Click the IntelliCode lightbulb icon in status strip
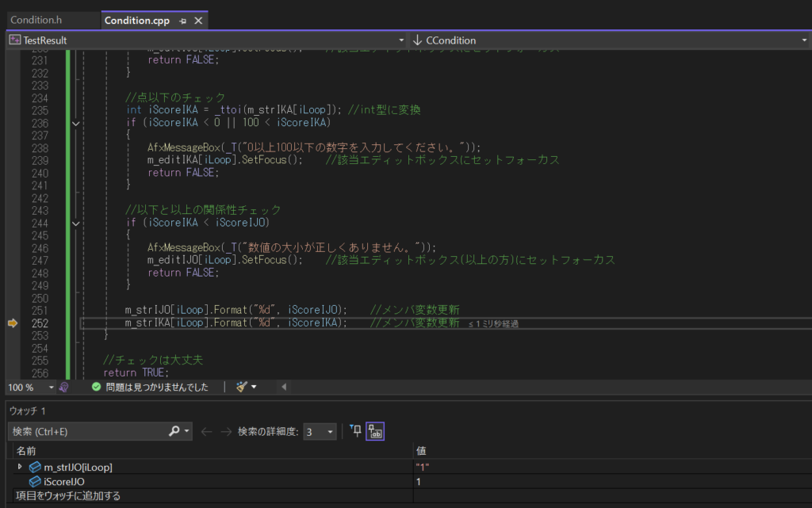 (x=64, y=387)
